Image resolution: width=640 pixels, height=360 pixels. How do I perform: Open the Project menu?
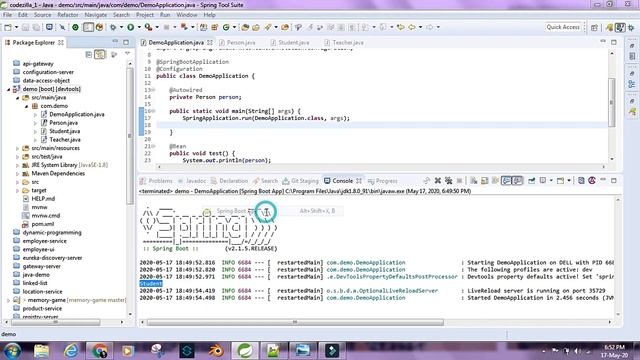pos(145,15)
